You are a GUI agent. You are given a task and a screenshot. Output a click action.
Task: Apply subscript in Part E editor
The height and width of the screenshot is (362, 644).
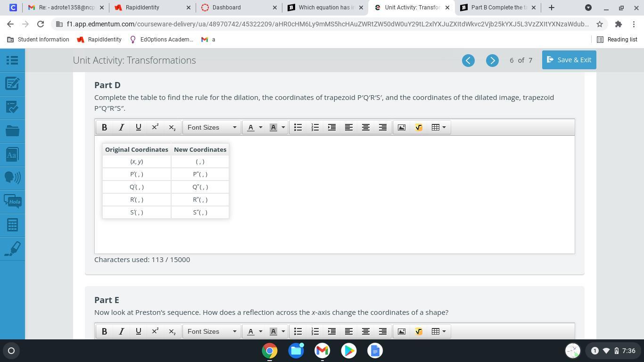[172, 331]
